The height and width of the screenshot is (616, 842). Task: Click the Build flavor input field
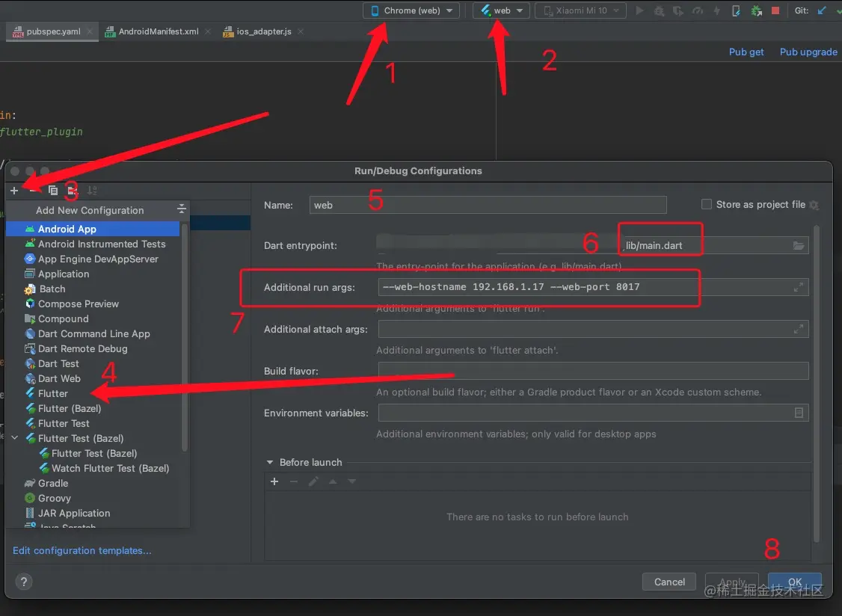coord(594,371)
